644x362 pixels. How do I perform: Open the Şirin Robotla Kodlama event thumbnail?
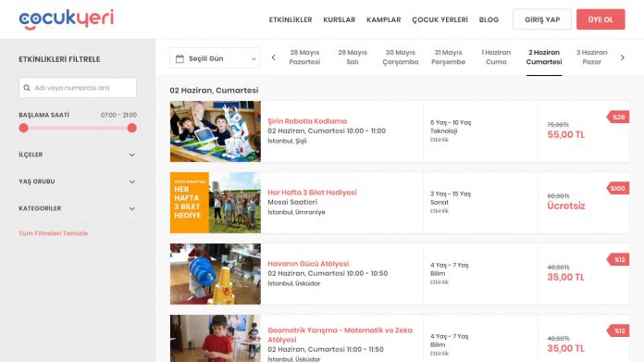pyautogui.click(x=216, y=131)
